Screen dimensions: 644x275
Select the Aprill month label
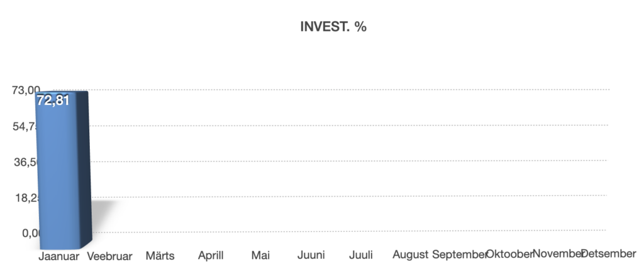coord(211,256)
